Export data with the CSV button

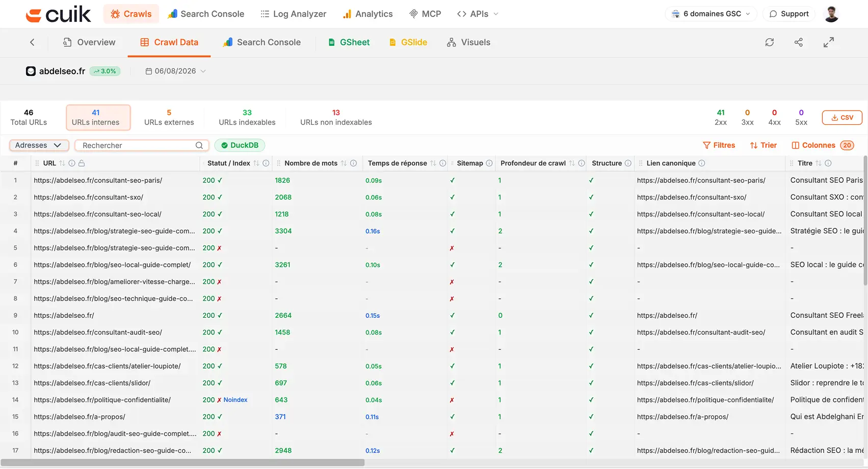pyautogui.click(x=842, y=118)
